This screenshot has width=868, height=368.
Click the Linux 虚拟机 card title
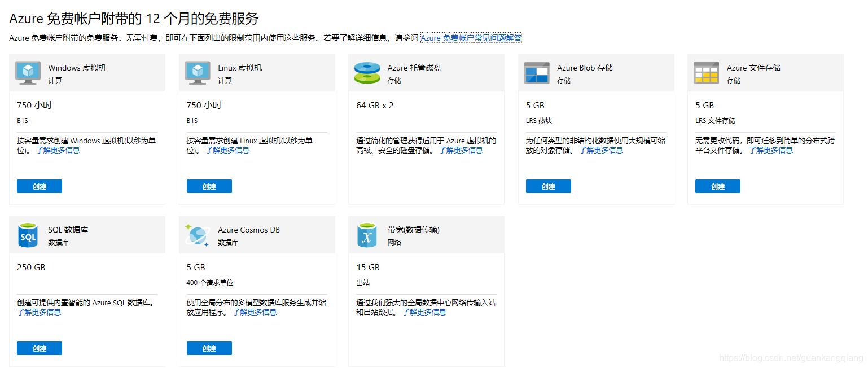click(240, 68)
